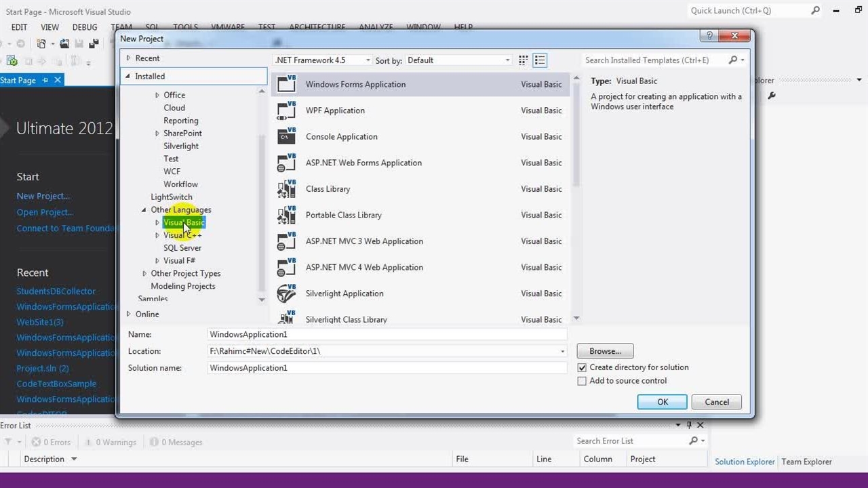Click the template list vertical scrollbar
868x488 pixels.
[576, 198]
